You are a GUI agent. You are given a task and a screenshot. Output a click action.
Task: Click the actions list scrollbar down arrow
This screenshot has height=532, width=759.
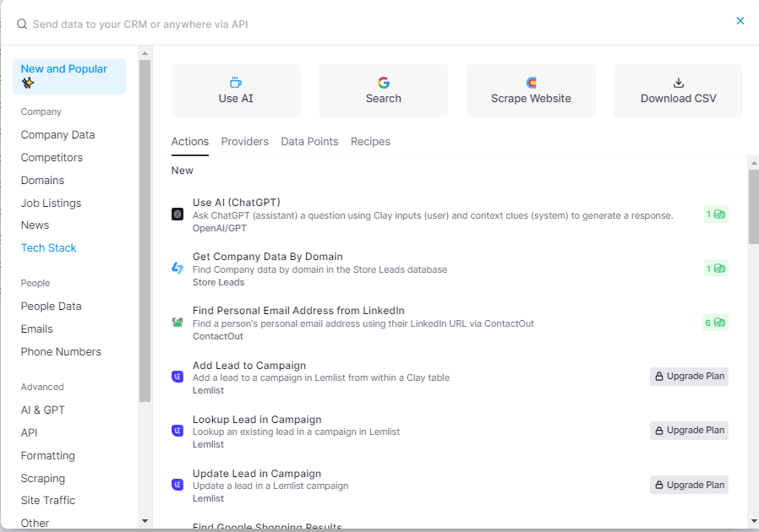(x=754, y=521)
